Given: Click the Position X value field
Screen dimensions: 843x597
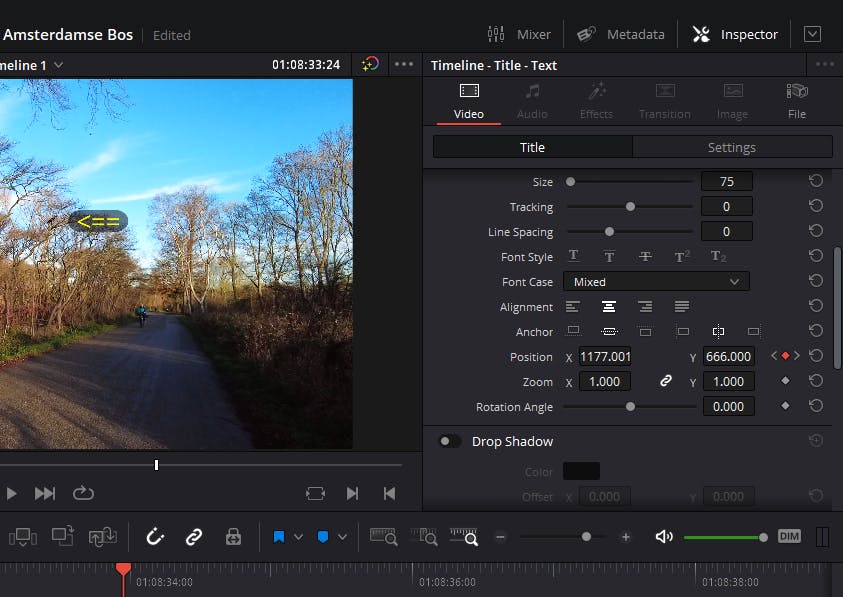Looking at the screenshot, I should tap(605, 357).
